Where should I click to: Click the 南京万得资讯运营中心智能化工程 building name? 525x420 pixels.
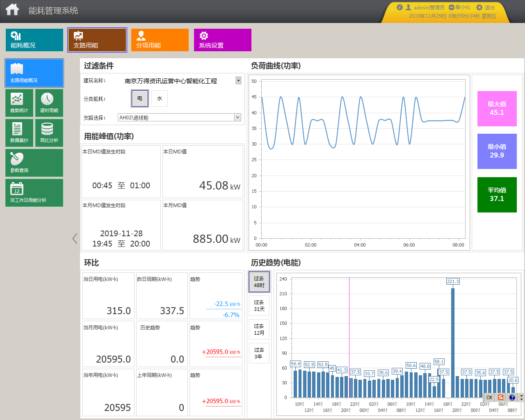click(171, 81)
